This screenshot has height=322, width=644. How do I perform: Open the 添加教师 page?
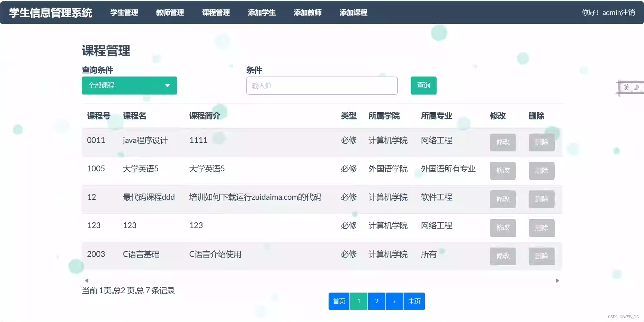(308, 12)
